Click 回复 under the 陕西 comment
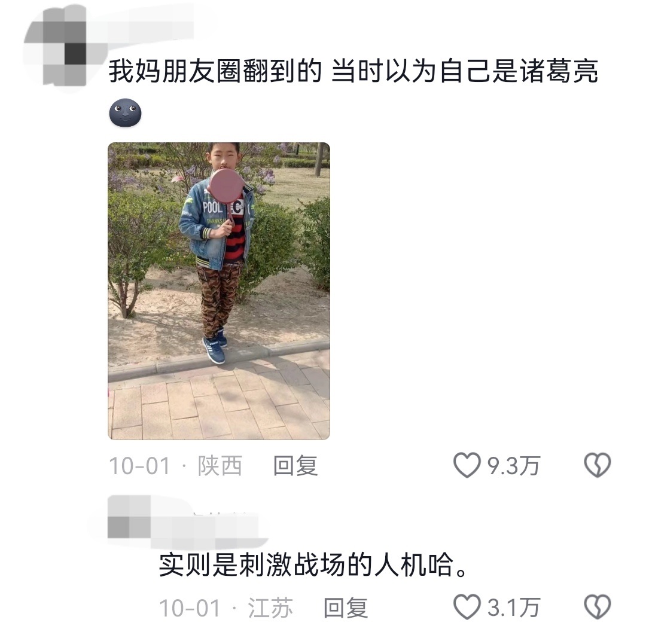This screenshot has height=644, width=646. pos(295,466)
